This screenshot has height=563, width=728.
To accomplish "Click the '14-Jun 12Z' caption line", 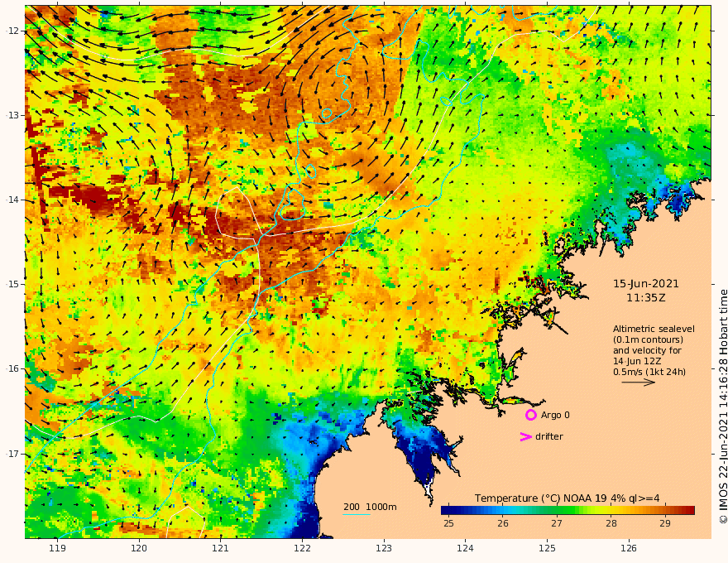I will (637, 361).
